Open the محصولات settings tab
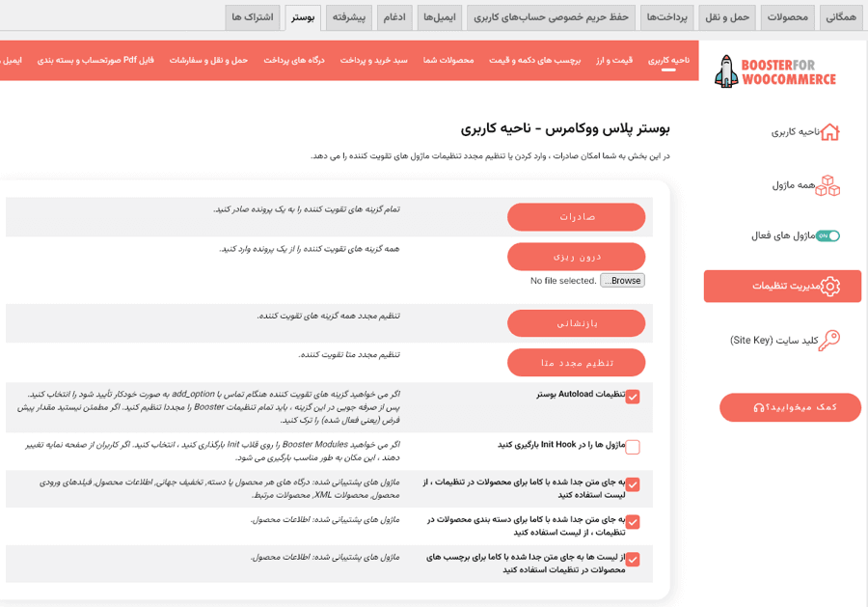Image resolution: width=868 pixels, height=607 pixels. pos(787,17)
